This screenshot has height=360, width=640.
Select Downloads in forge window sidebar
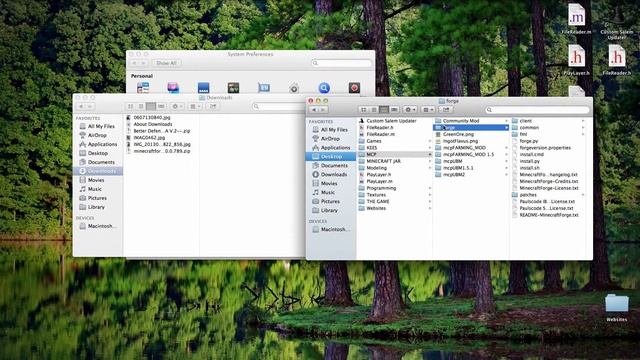click(x=334, y=174)
